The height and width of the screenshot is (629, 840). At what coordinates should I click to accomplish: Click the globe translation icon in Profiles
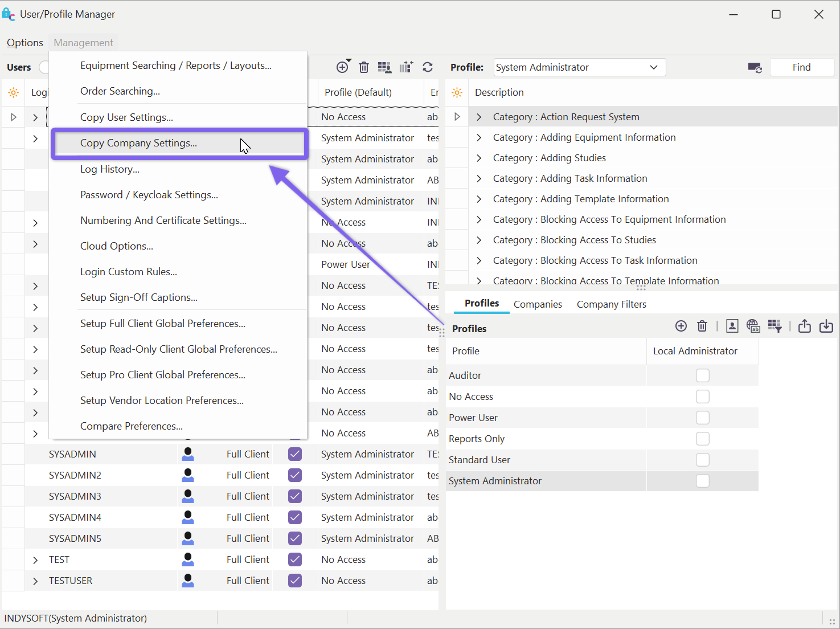point(753,326)
